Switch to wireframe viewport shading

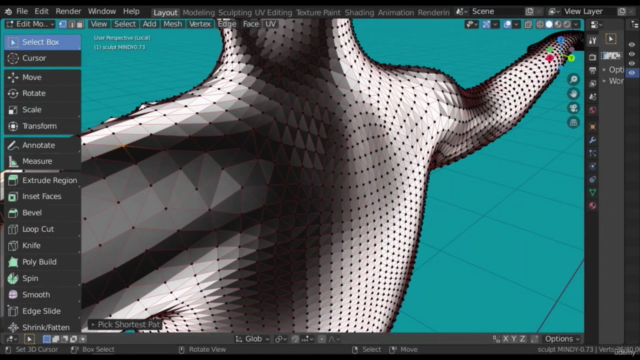click(540, 24)
